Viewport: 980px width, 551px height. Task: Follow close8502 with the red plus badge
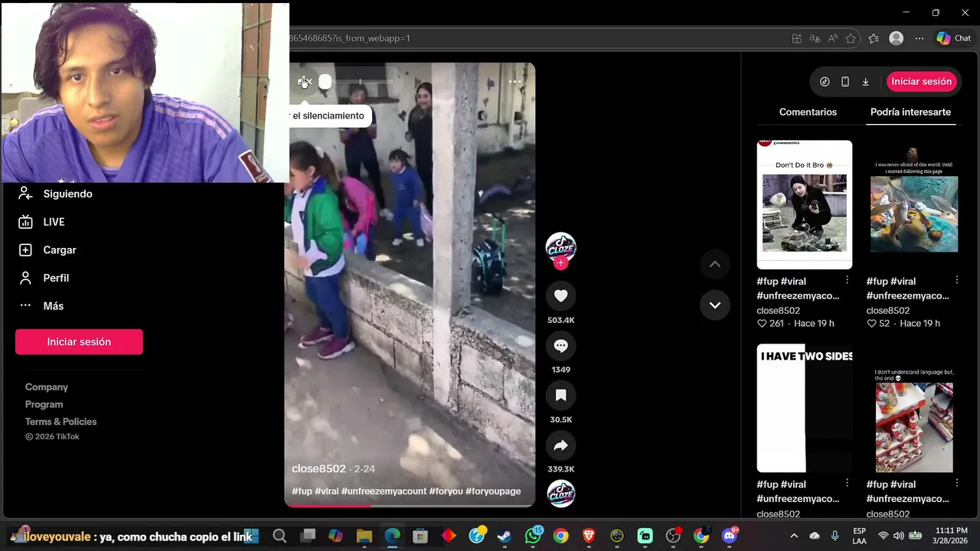point(560,263)
